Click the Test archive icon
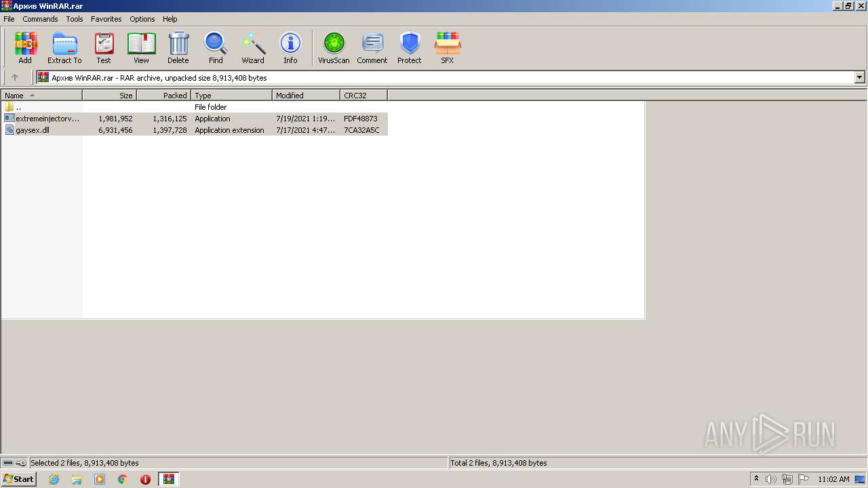Viewport: 868px width, 488px height. (x=104, y=44)
